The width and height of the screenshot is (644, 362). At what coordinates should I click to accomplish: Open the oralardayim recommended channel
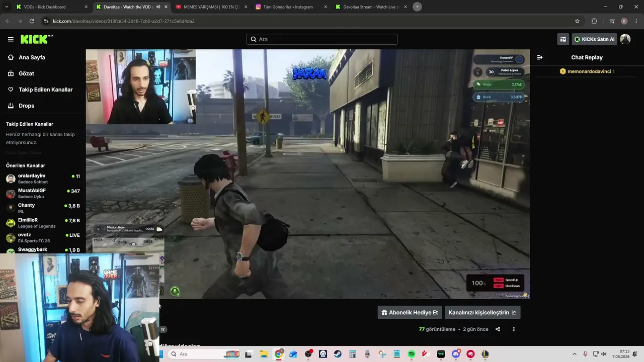pyautogui.click(x=43, y=178)
